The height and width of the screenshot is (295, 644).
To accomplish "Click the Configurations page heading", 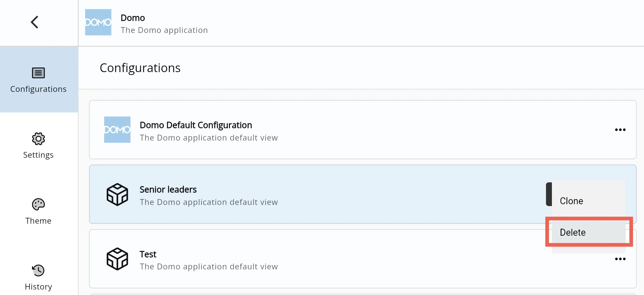I will pos(140,68).
